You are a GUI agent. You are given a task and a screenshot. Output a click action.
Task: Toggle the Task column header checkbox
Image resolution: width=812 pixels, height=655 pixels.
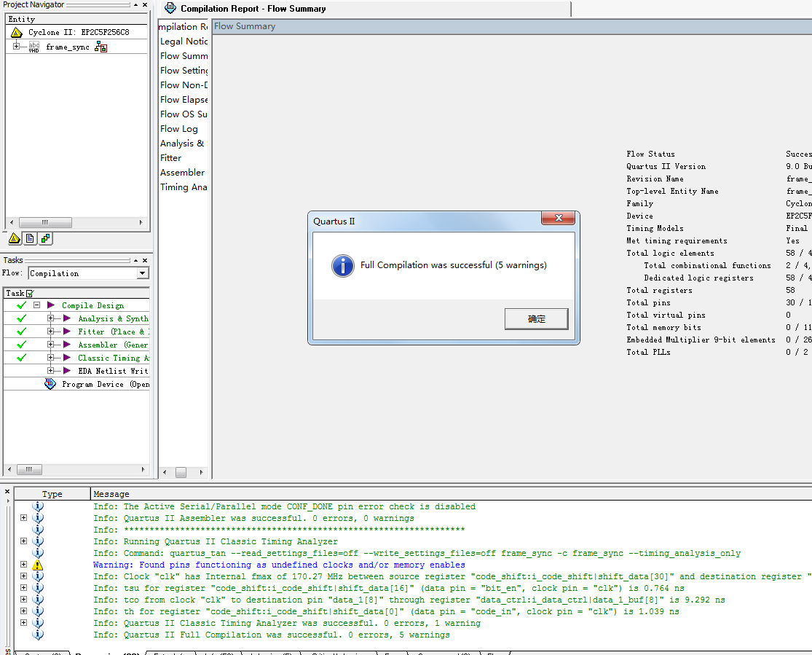(30, 293)
